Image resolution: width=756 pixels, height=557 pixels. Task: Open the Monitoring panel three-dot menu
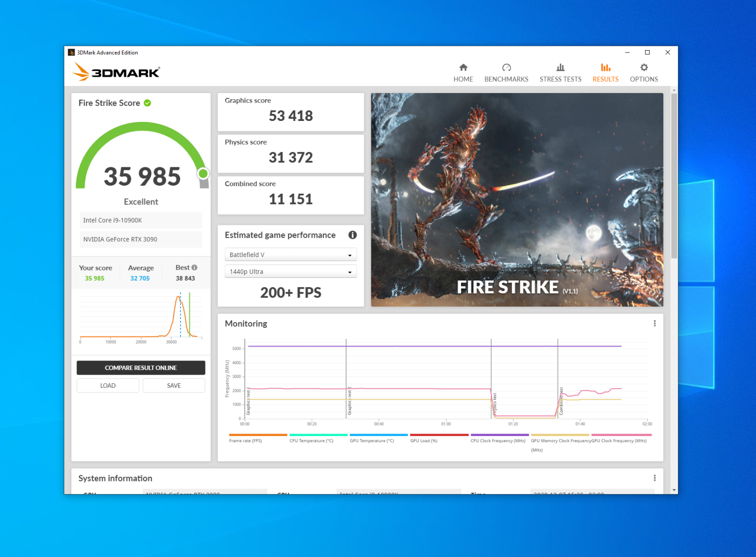coord(654,323)
